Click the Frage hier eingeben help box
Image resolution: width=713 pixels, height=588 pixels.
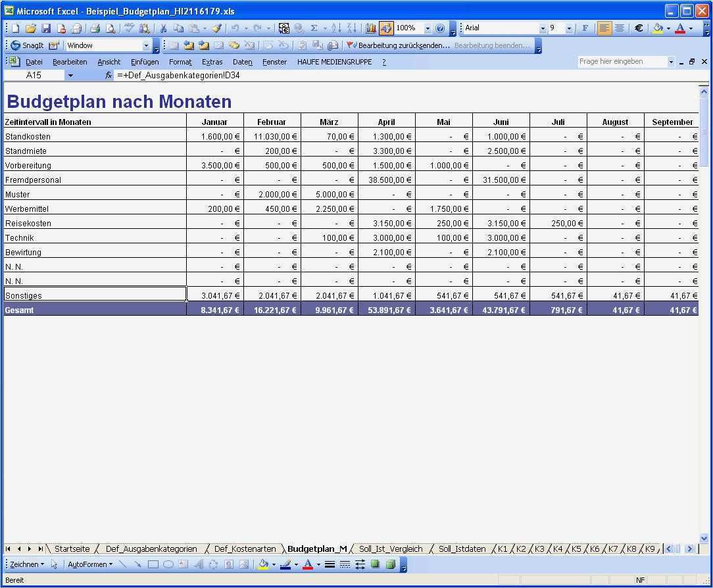pyautogui.click(x=622, y=61)
